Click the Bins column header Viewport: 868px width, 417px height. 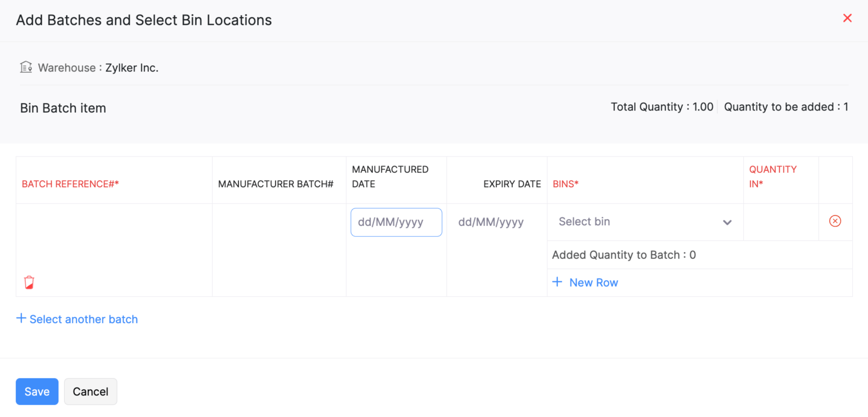(565, 184)
